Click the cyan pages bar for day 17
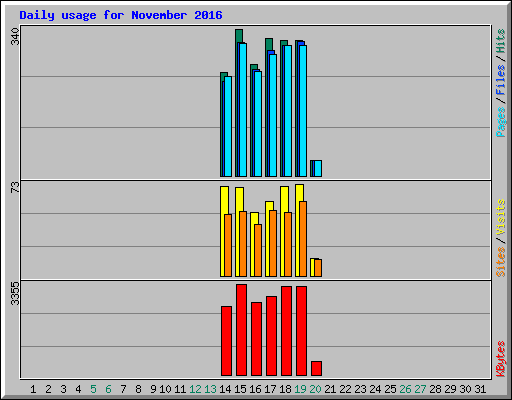Image resolution: width=512 pixels, height=400 pixels. [x=273, y=115]
